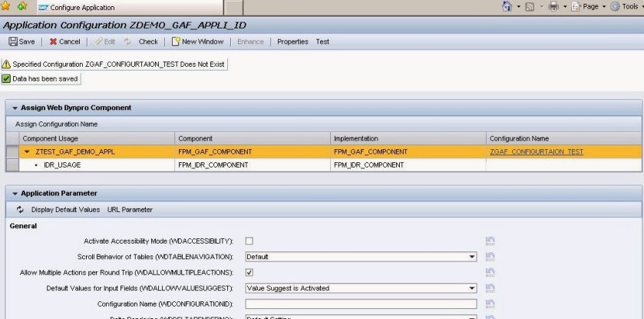Click the refresh icon beside Display Default Values

click(20, 210)
